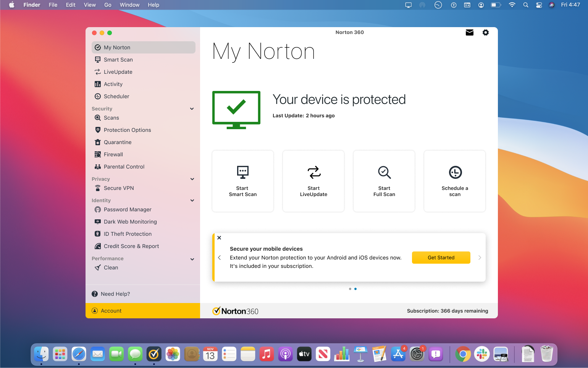
Task: Open Scans under Security
Action: [x=144, y=118]
